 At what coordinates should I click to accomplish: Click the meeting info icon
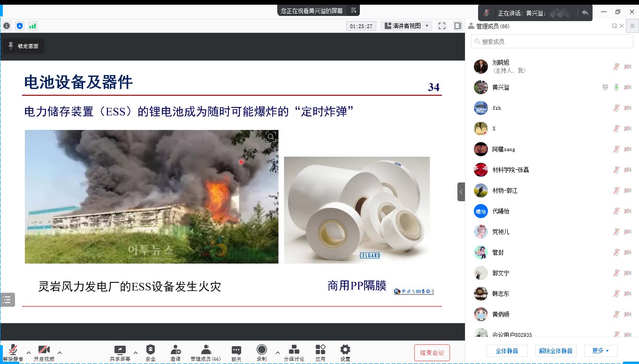click(x=7, y=26)
